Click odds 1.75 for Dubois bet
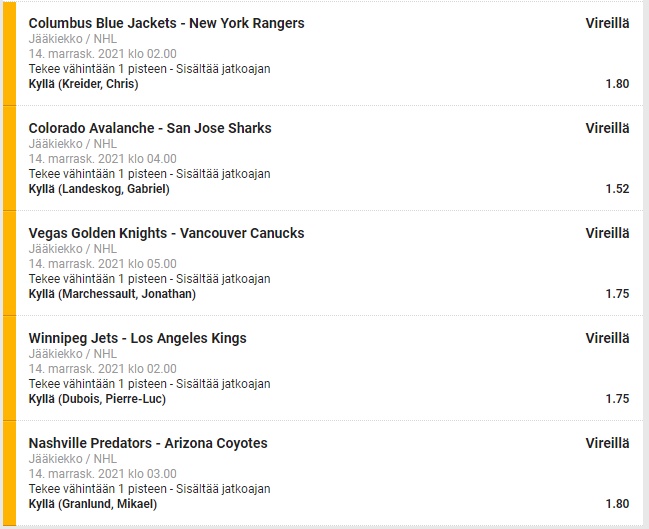649x529 pixels. (x=617, y=399)
